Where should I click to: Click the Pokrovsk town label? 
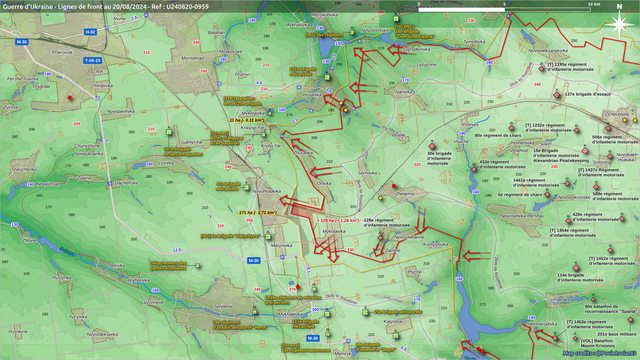(x=62, y=52)
